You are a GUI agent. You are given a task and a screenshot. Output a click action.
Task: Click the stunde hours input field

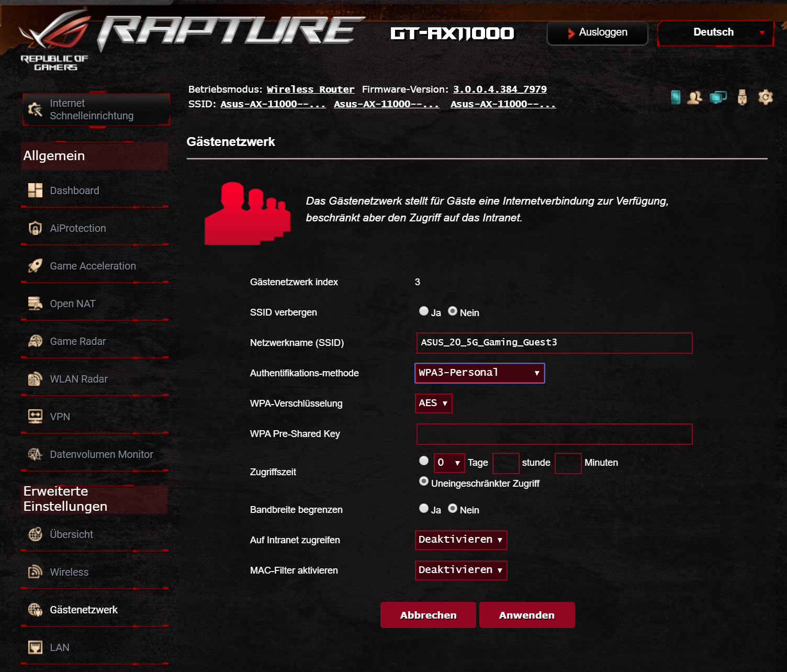click(x=506, y=463)
